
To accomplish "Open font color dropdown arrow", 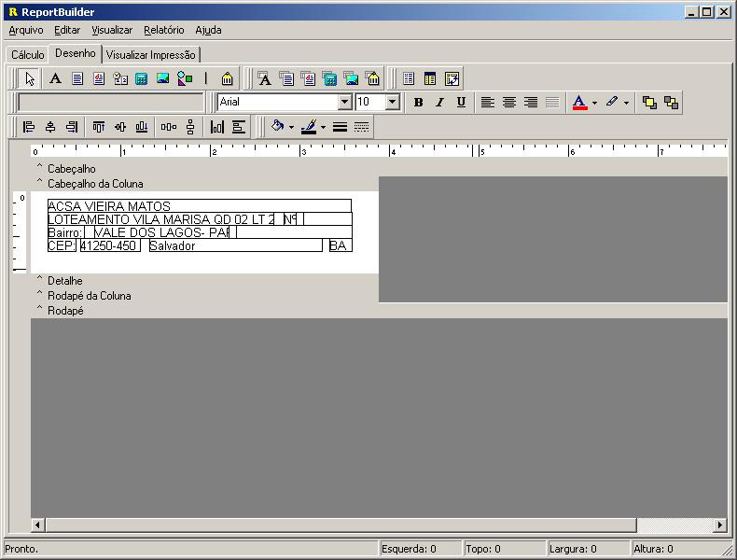I will point(595,103).
